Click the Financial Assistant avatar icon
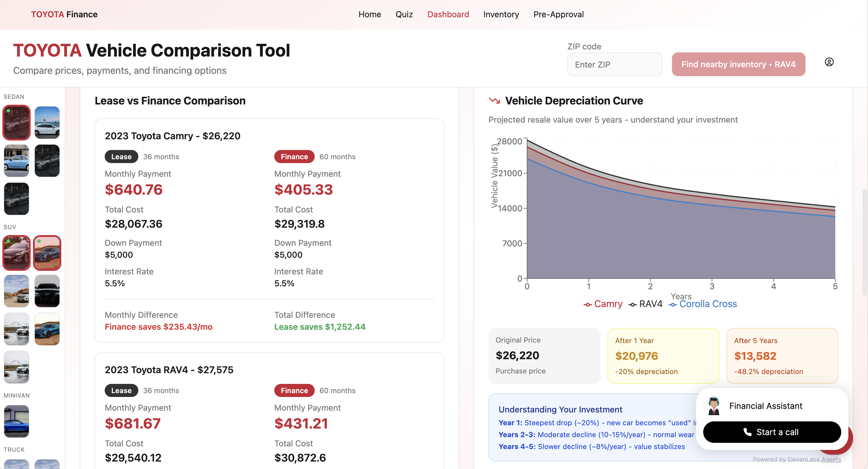The image size is (868, 469). tap(713, 406)
